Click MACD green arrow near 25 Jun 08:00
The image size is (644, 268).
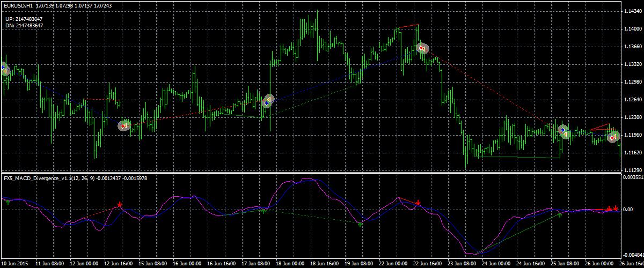point(559,214)
